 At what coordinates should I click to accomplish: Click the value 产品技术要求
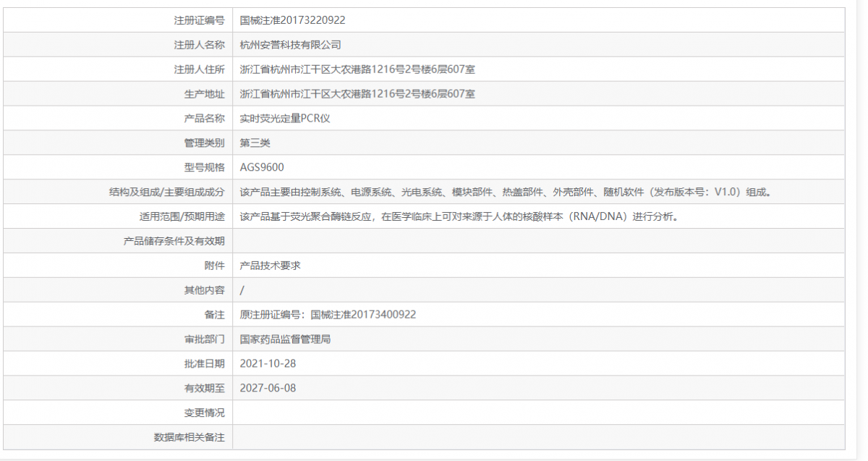coord(271,266)
